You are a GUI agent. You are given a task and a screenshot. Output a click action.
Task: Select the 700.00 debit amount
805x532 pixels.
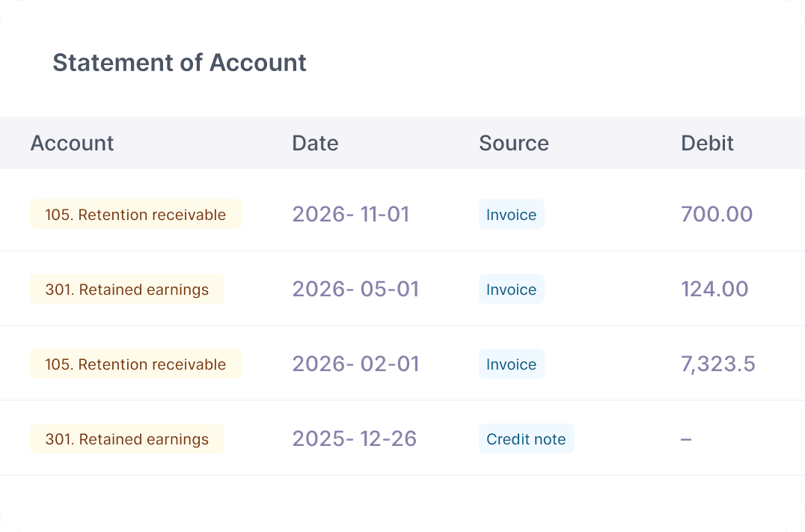(x=716, y=215)
